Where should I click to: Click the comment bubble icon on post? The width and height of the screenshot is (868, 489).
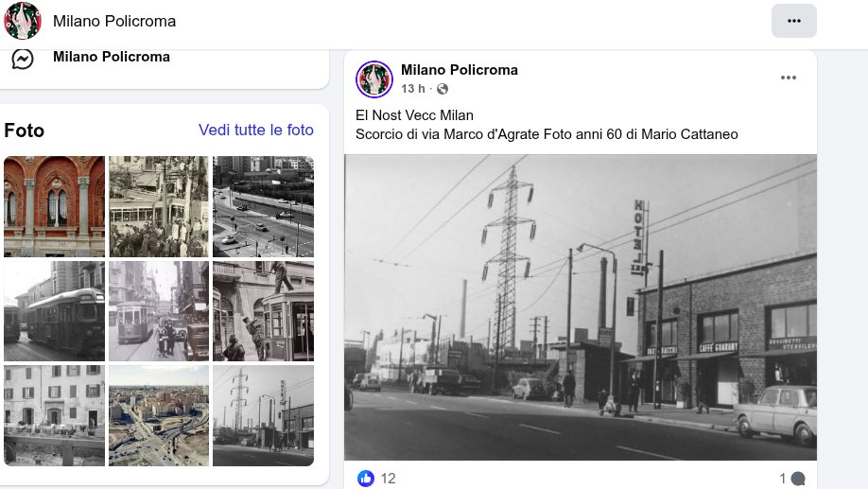pos(798,479)
